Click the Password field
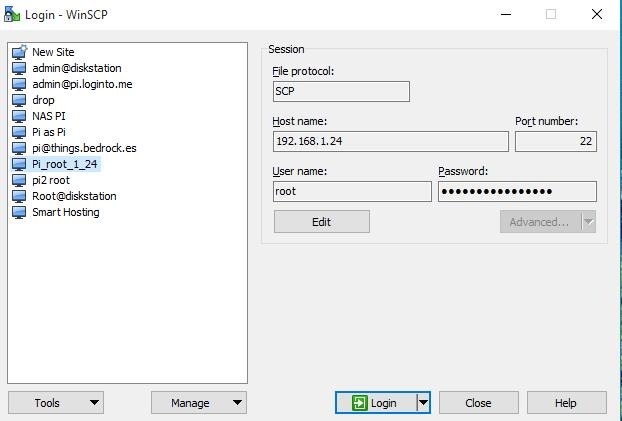622x421 pixels. (517, 192)
